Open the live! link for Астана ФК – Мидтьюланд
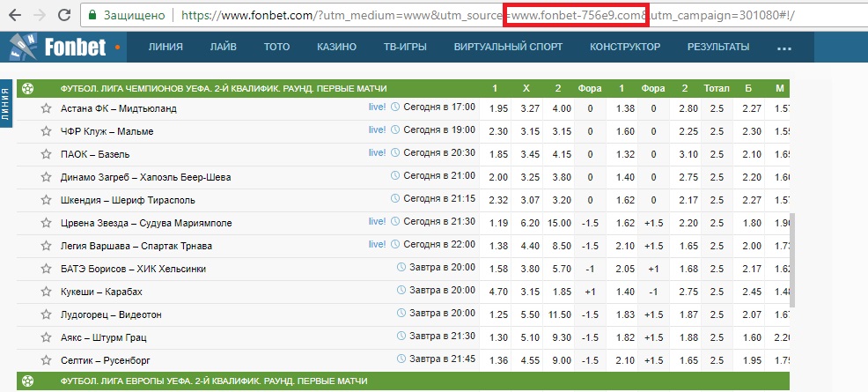Image resolution: width=868 pixels, height=392 pixels. coord(377,107)
